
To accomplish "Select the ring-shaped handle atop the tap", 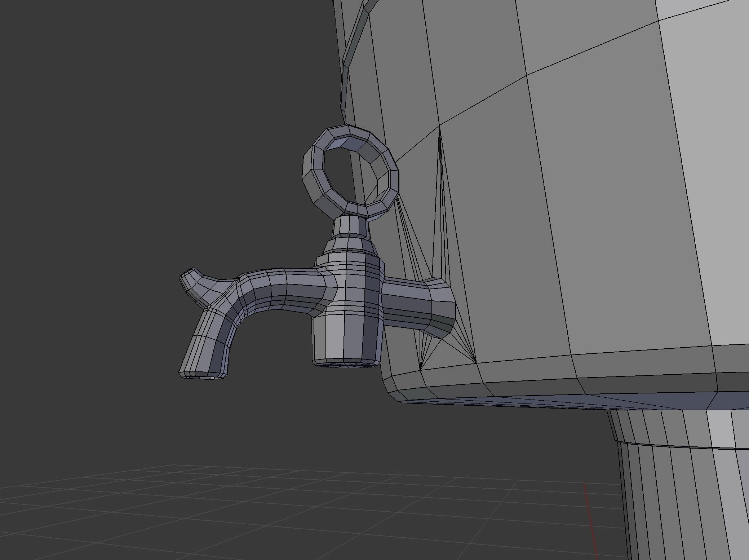I will [x=350, y=172].
